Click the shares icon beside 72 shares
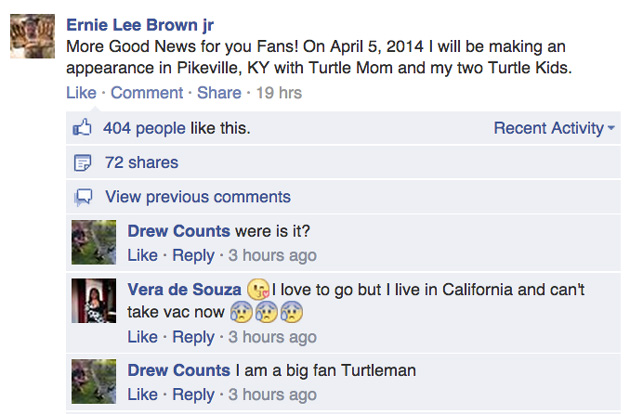Screen dimensions: 630x414 tap(84, 163)
